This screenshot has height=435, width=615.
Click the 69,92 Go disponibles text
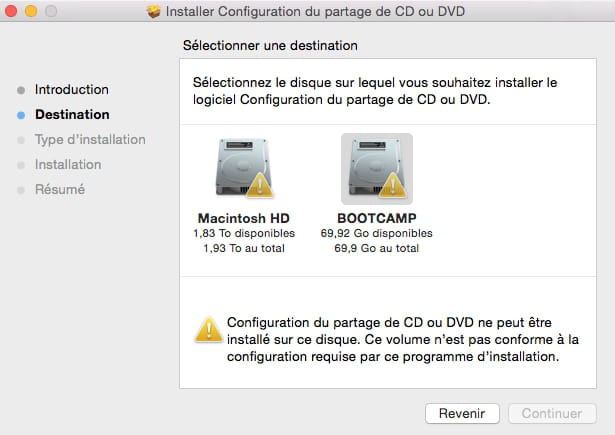pos(377,233)
